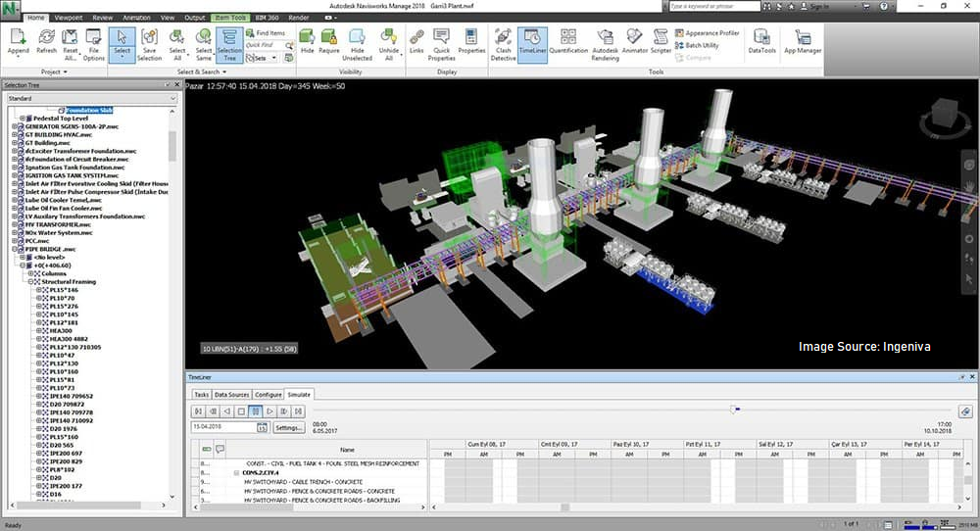The width and height of the screenshot is (980, 531).
Task: Collapse the Structural Framing tree node
Action: (30, 282)
